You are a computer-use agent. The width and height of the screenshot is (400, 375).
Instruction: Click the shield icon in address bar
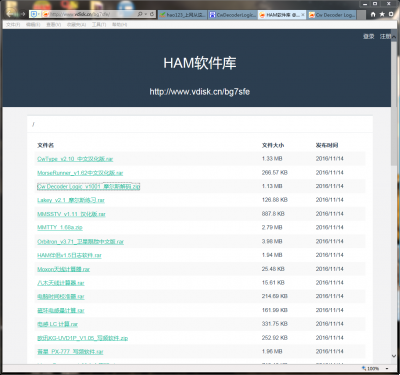coord(34,14)
